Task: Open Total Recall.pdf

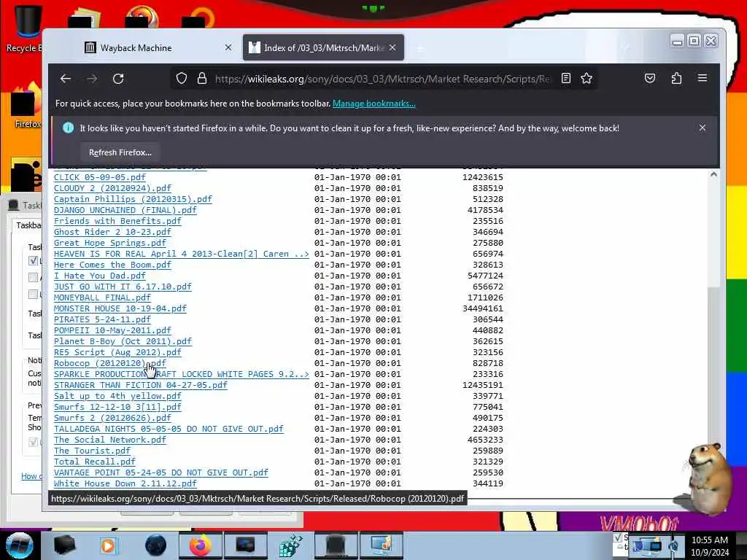Action: (95, 462)
